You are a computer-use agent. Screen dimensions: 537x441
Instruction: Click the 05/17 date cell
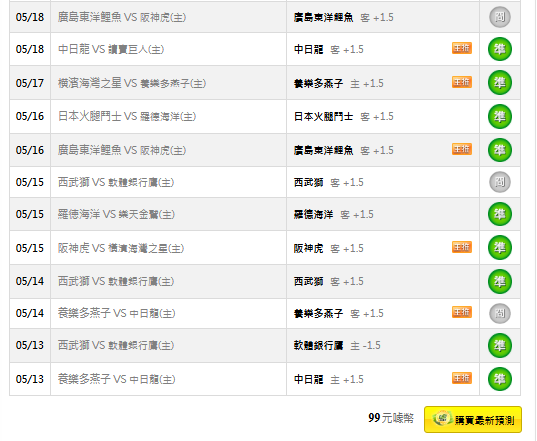(x=30, y=83)
